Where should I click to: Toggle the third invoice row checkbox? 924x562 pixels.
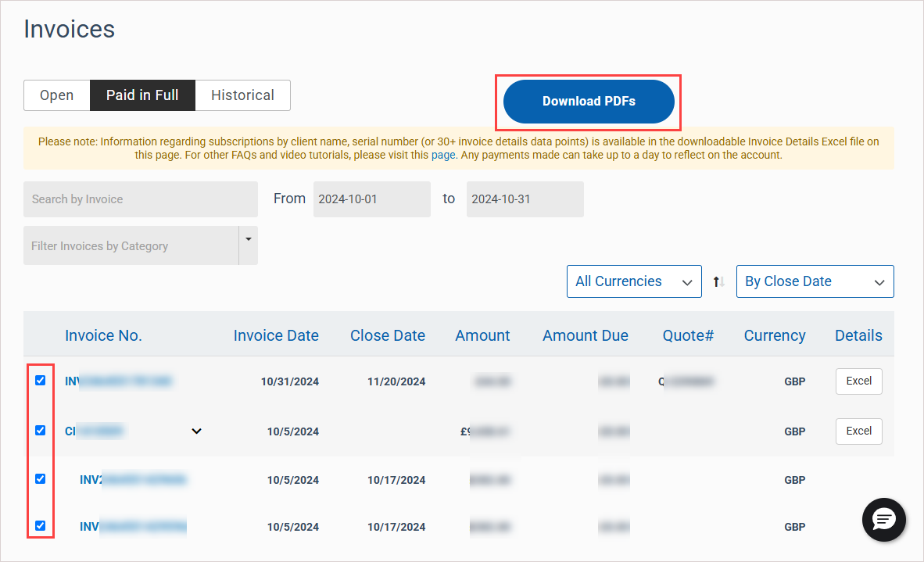tap(41, 478)
